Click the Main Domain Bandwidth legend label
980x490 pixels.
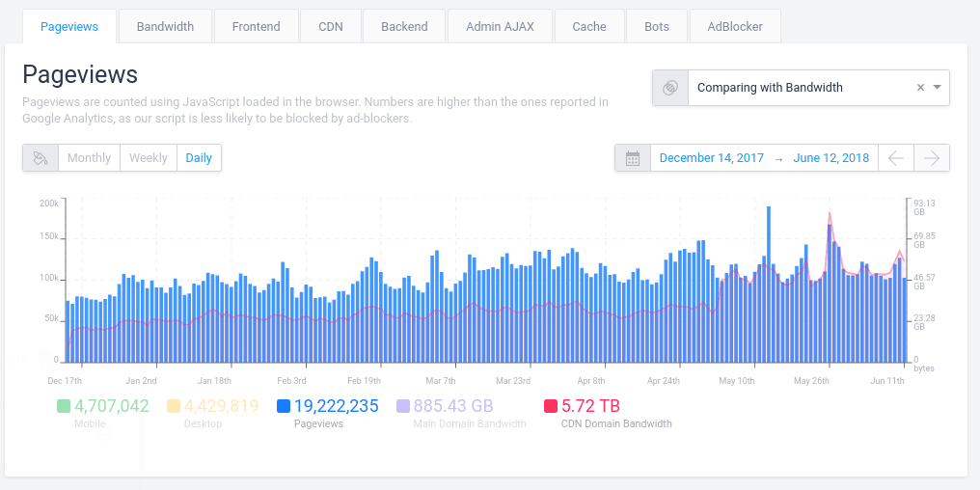tap(470, 423)
